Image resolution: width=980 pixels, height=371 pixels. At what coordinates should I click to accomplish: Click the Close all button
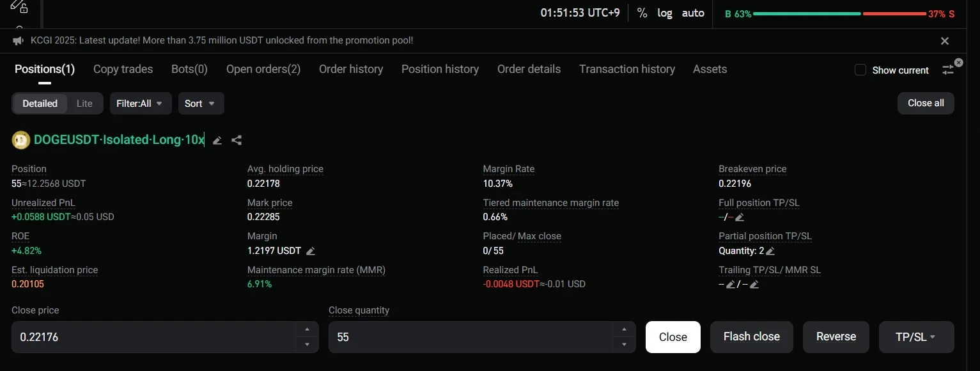[925, 103]
